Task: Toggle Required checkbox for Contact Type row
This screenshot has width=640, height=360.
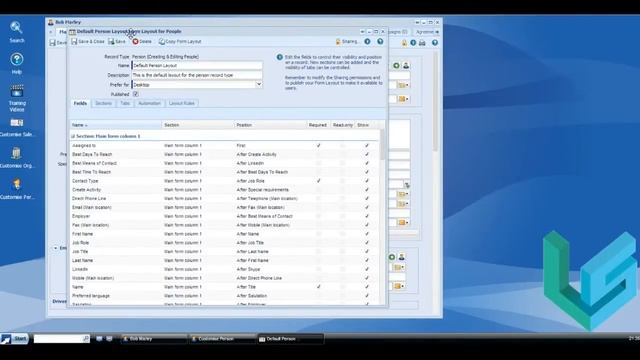Action: tap(318, 180)
